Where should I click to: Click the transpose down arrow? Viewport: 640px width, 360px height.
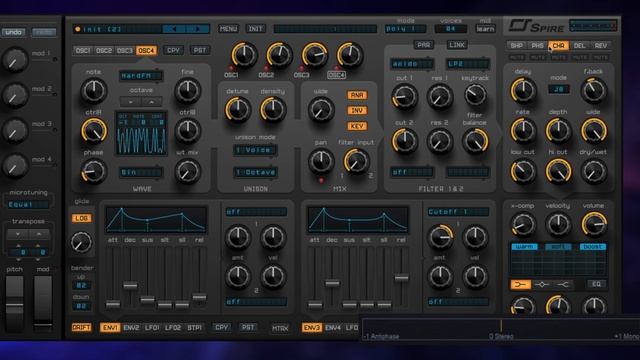tap(18, 234)
